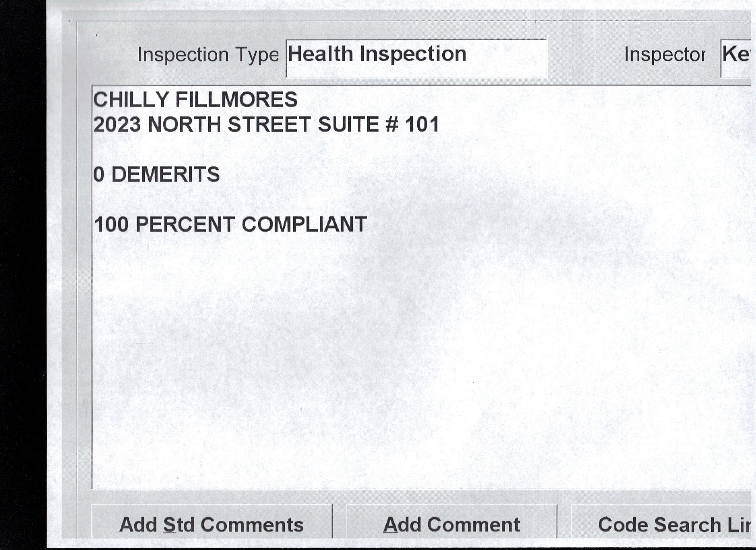This screenshot has width=756, height=550.
Task: Click the word FILLMORES in comments
Action: click(236, 100)
